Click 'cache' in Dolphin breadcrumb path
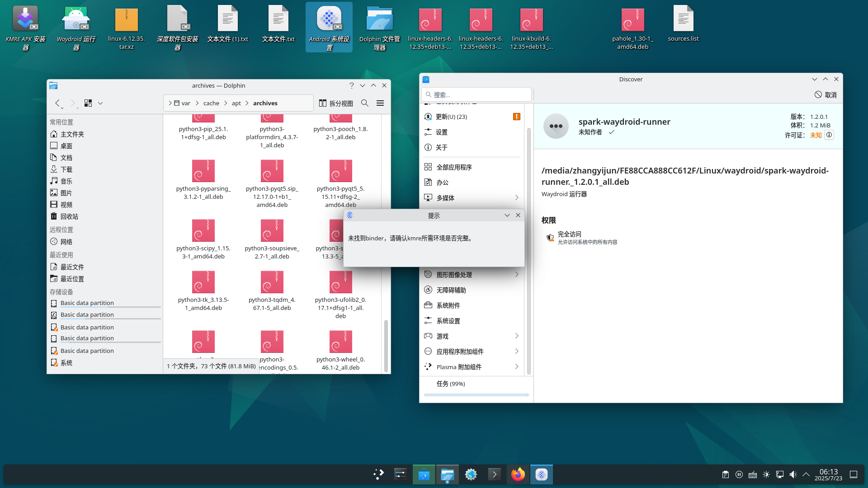Screen dimensions: 868x488 211,103
